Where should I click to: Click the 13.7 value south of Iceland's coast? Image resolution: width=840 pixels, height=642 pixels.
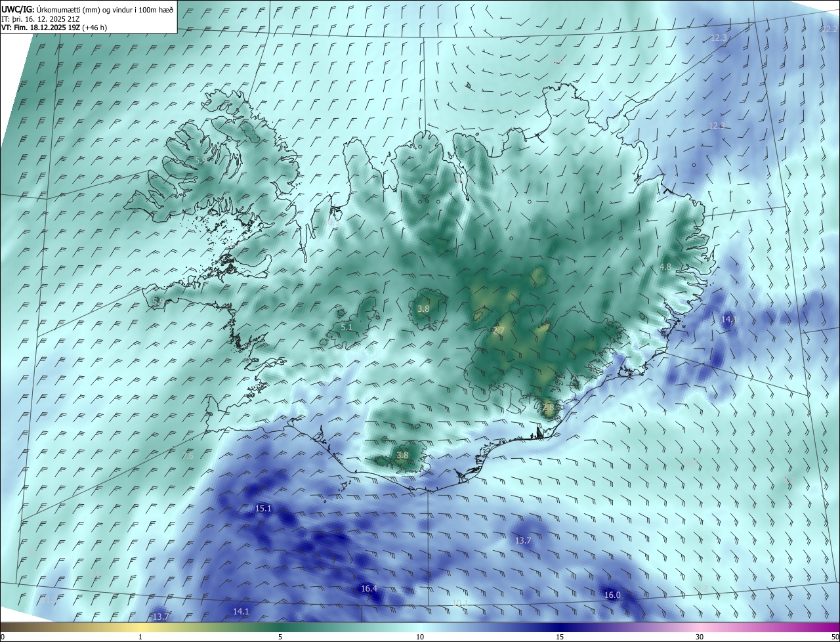point(523,540)
